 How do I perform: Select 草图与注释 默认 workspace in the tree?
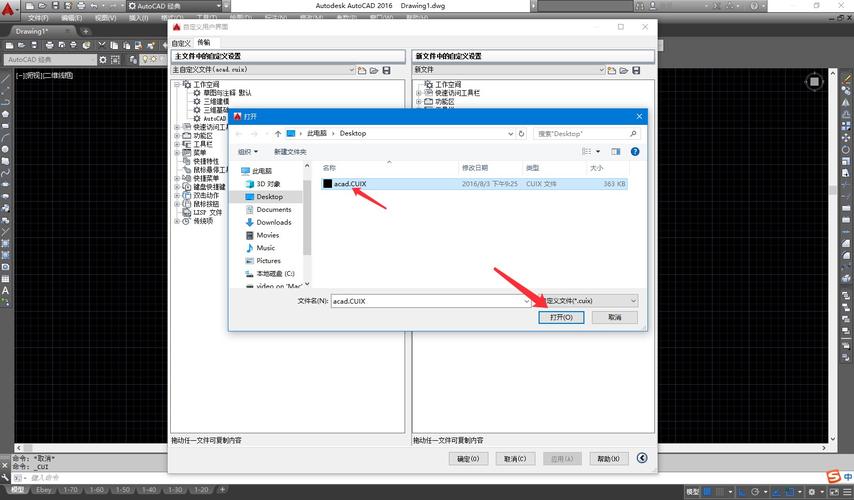coord(227,93)
